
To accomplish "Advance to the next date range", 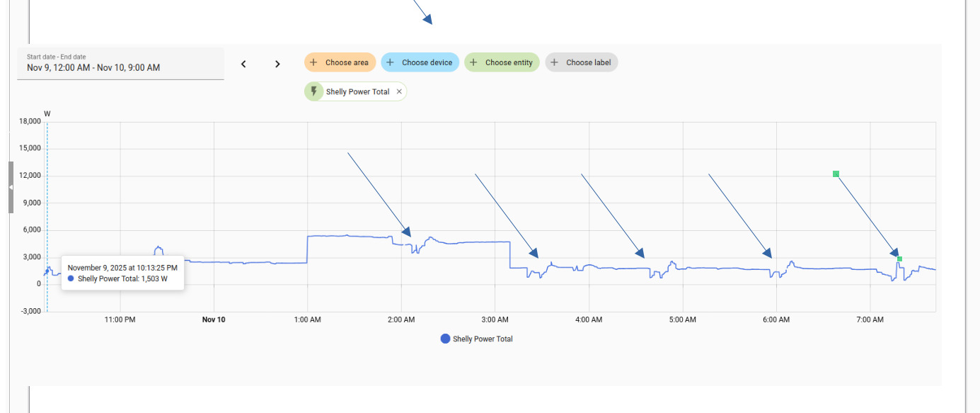I will coord(277,64).
